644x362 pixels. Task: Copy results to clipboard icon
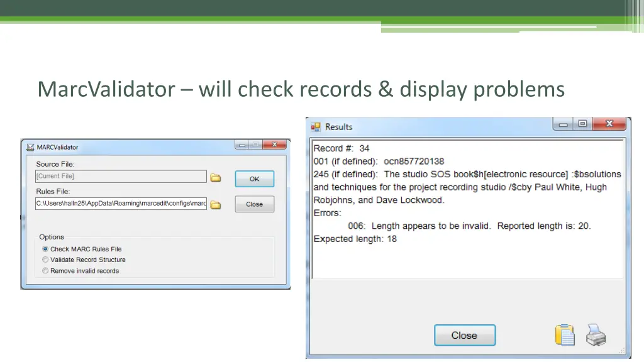565,335
